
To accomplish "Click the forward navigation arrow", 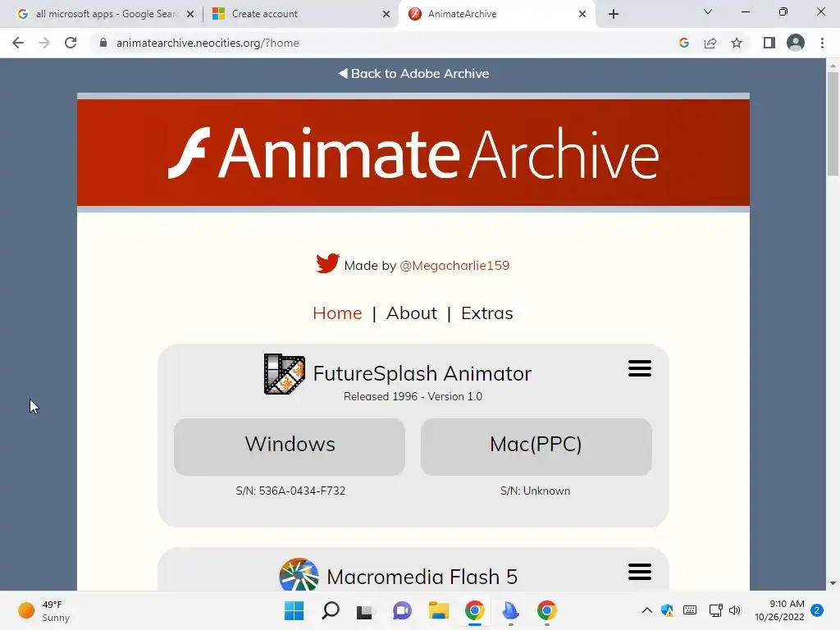I will click(44, 43).
